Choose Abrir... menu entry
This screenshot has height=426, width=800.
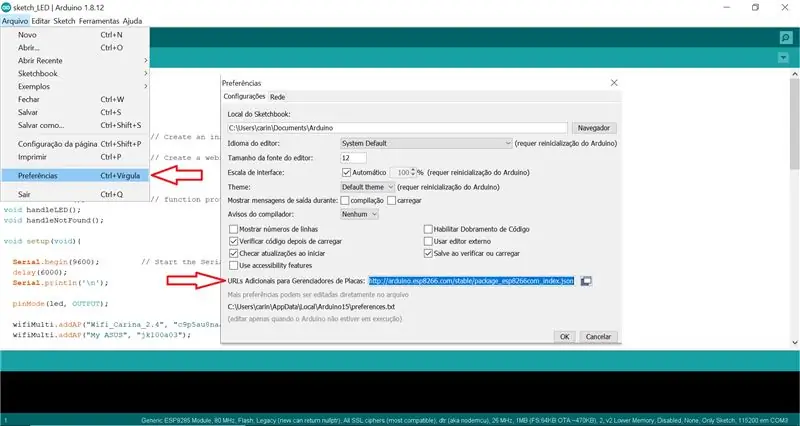point(74,47)
